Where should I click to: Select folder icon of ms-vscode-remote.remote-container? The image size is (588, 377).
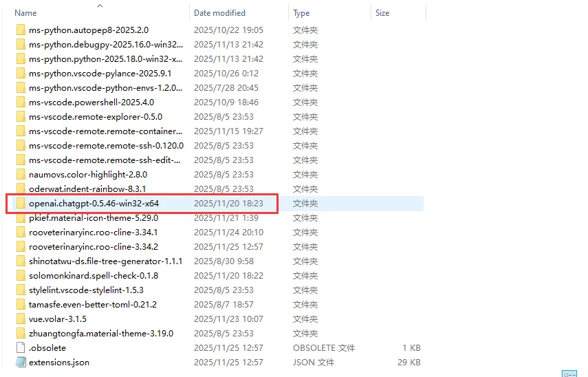21,131
